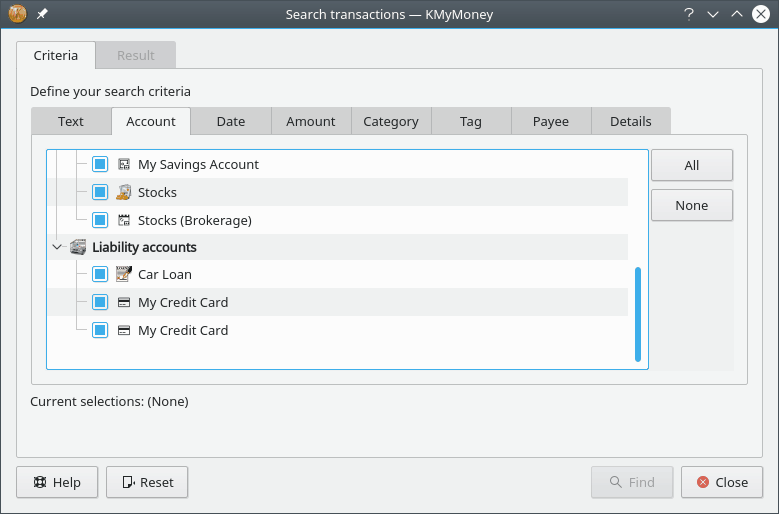Open the Amount criteria tab
The image size is (779, 514).
point(311,121)
